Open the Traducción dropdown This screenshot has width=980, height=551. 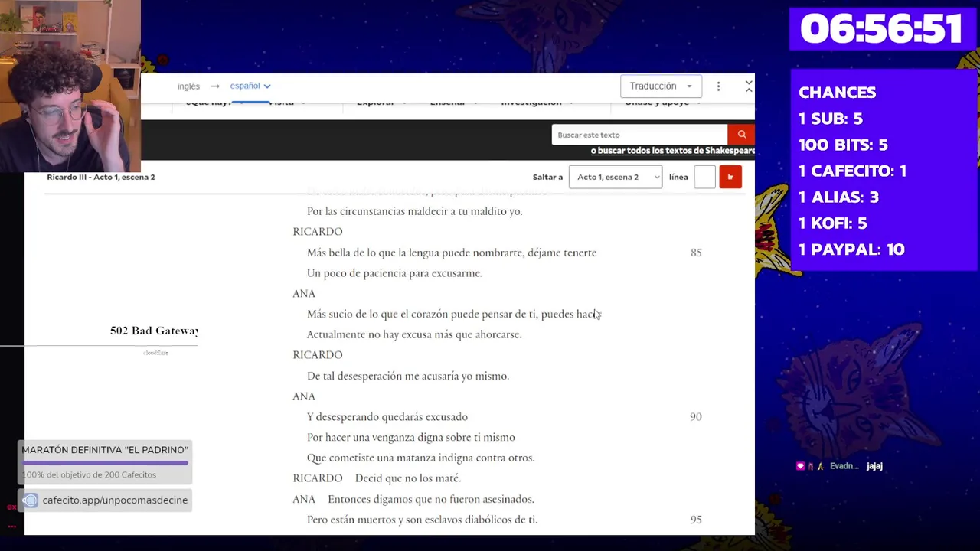[661, 86]
